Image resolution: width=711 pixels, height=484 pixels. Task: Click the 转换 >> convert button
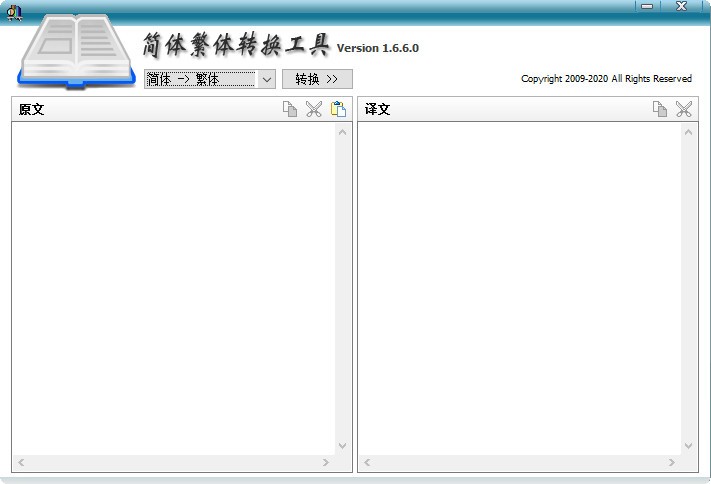[317, 79]
